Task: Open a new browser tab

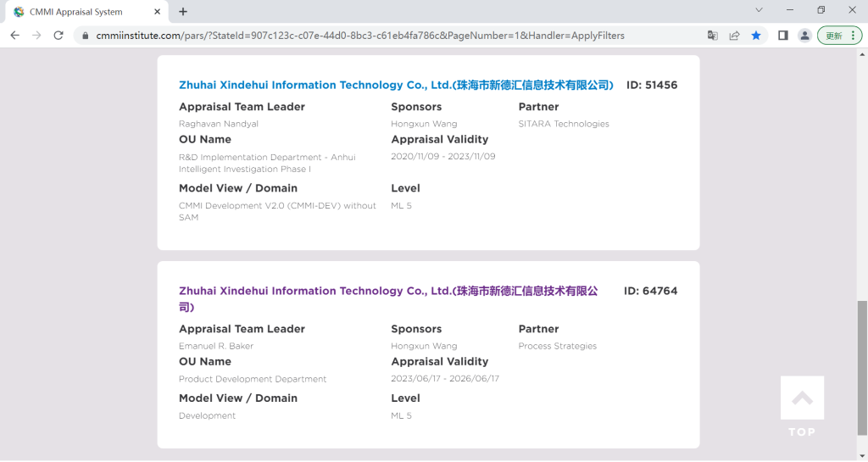Action: click(183, 12)
